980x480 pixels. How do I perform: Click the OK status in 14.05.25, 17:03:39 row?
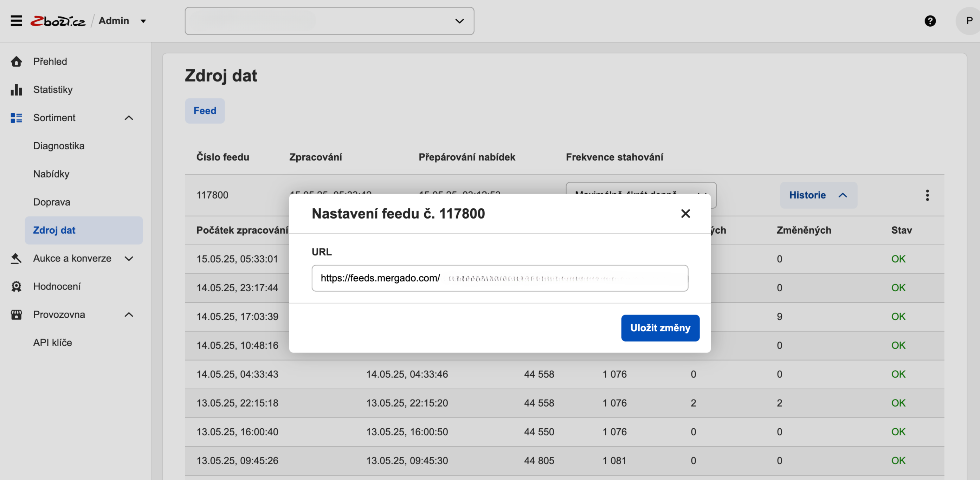click(x=898, y=317)
